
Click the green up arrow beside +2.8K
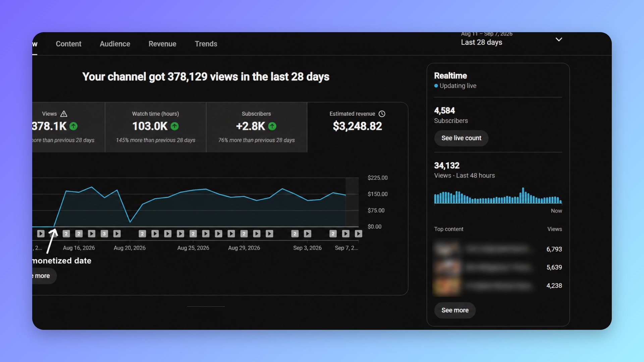[x=272, y=126]
